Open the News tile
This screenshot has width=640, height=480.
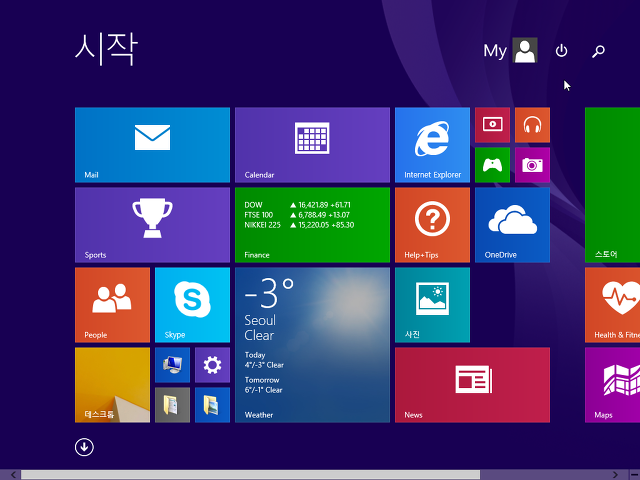coord(472,385)
